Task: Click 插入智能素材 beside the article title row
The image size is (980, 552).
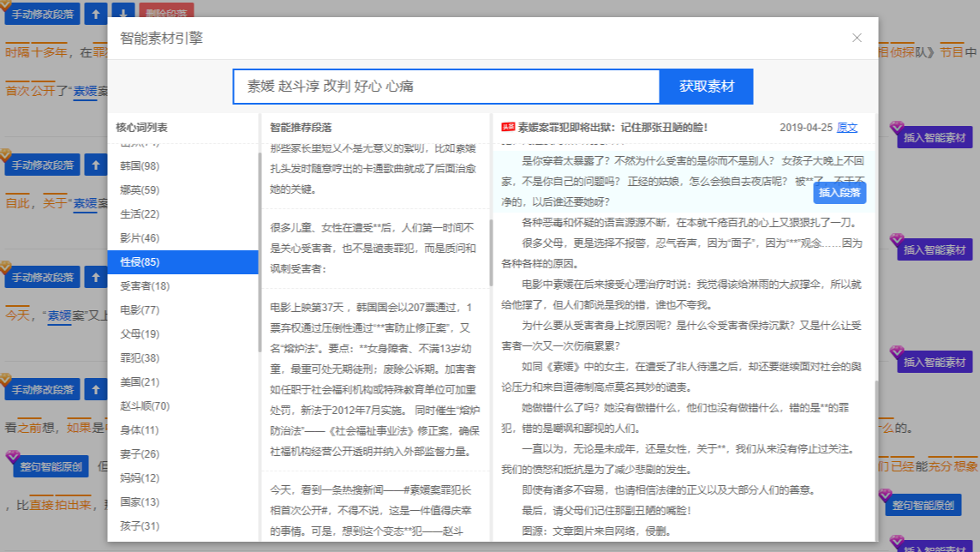Action: tap(935, 137)
